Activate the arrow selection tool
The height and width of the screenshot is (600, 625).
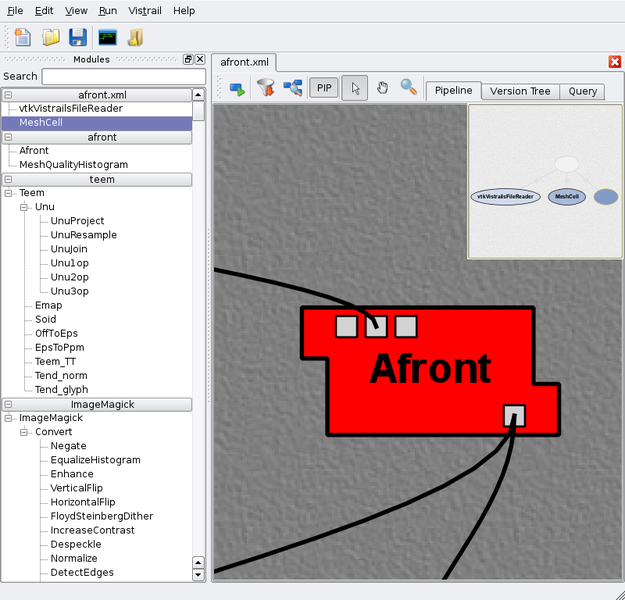tap(354, 88)
